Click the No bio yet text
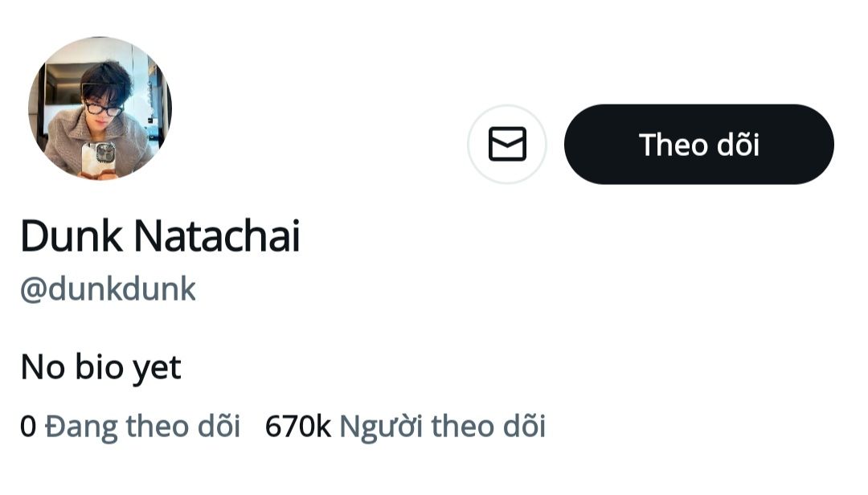 click(x=100, y=368)
